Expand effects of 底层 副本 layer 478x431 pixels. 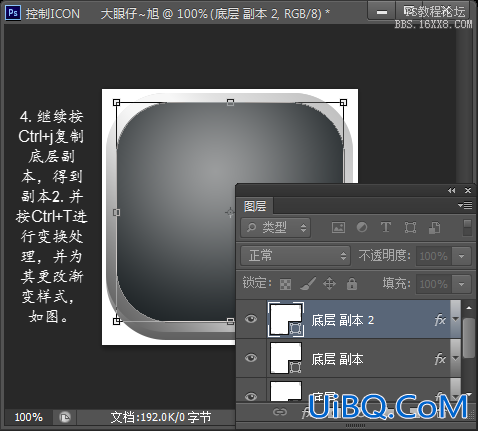pyautogui.click(x=455, y=358)
